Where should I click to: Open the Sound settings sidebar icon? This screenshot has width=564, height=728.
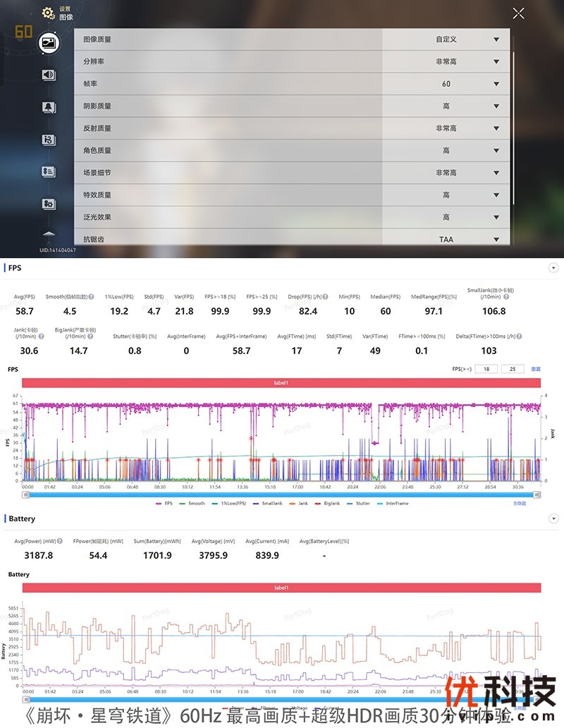coord(49,75)
